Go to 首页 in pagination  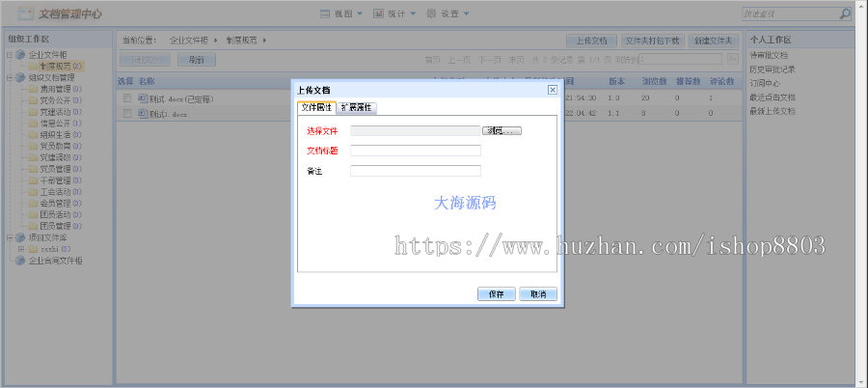pos(433,59)
